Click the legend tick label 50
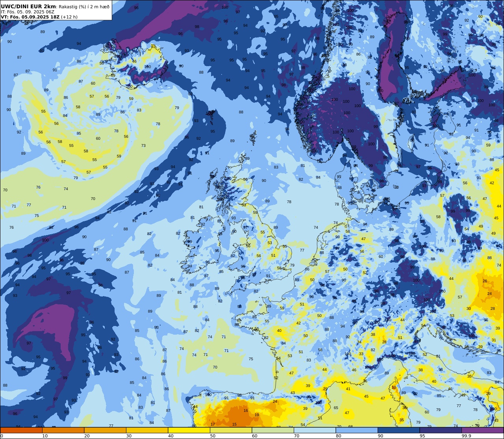Viewport: 504px width, 439px height. 213,436
